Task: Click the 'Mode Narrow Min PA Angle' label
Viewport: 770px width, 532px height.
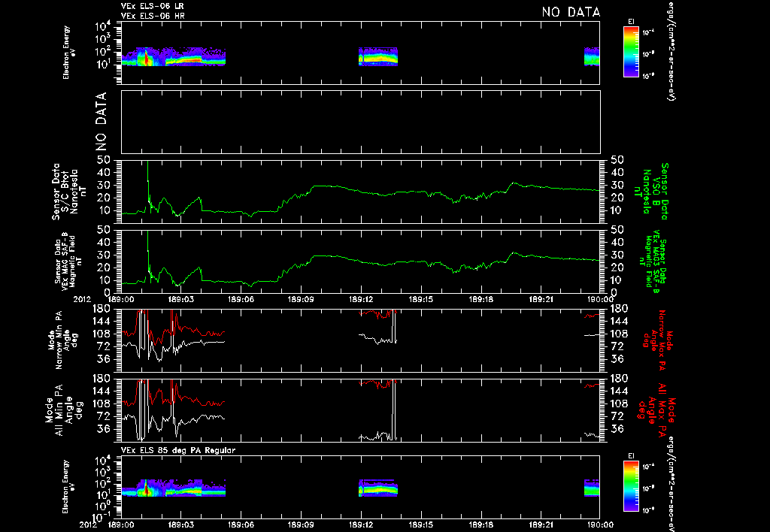Action: [x=62, y=340]
